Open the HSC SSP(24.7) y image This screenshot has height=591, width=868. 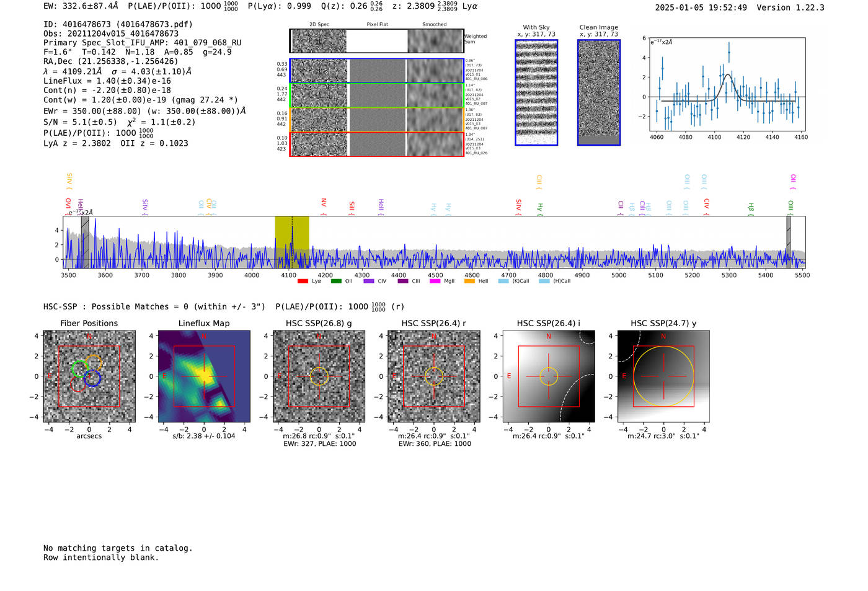tap(663, 376)
